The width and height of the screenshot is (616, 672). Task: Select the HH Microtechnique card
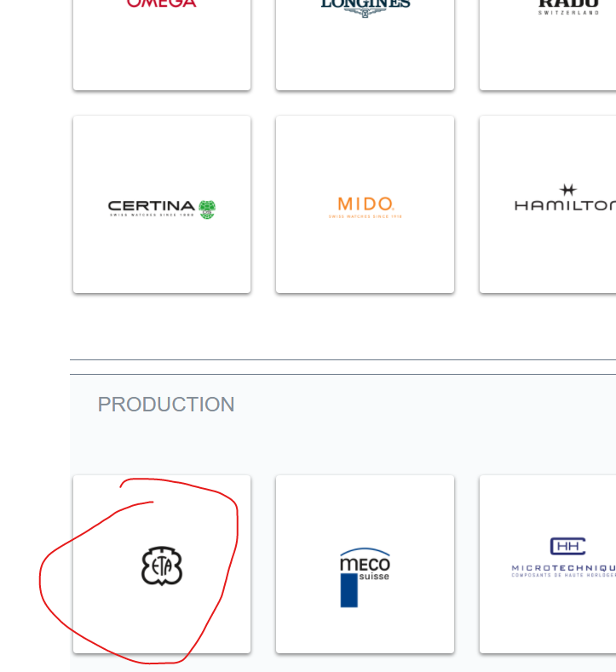[548, 565]
